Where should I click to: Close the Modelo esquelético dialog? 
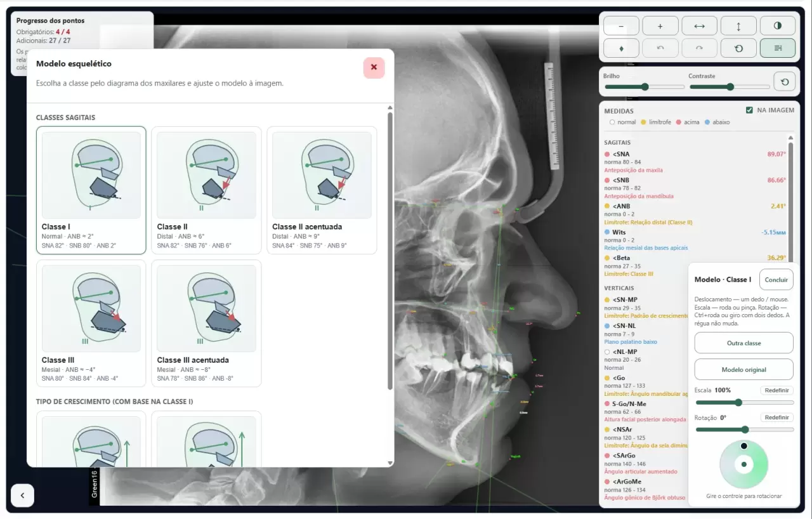[374, 67]
